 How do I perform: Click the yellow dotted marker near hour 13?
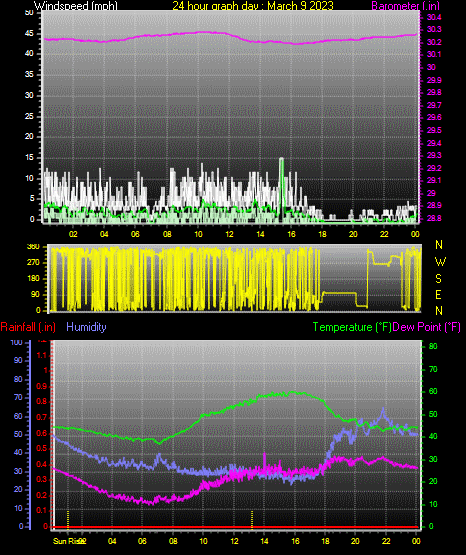tap(252, 520)
